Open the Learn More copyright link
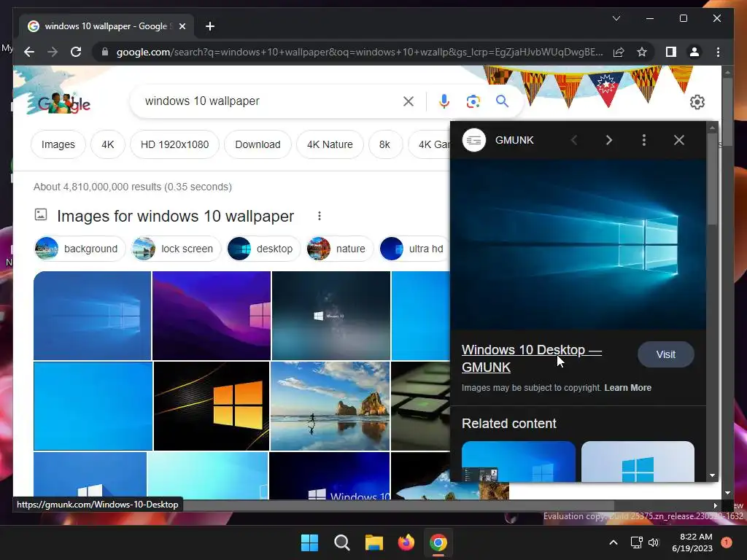This screenshot has width=747, height=560. [x=627, y=388]
